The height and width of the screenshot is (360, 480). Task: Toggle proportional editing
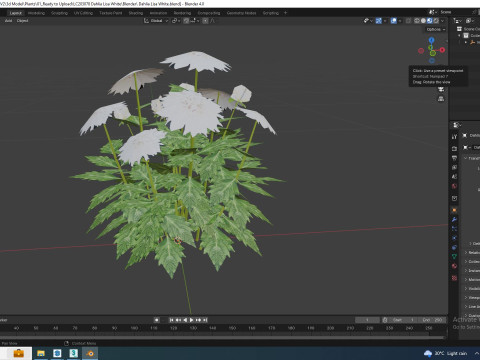pyautogui.click(x=205, y=21)
